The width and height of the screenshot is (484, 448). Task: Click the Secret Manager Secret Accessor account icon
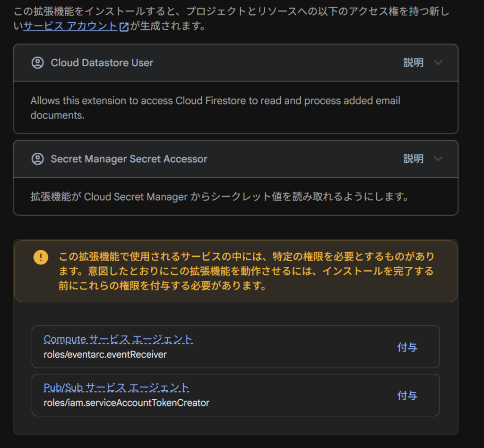[38, 159]
